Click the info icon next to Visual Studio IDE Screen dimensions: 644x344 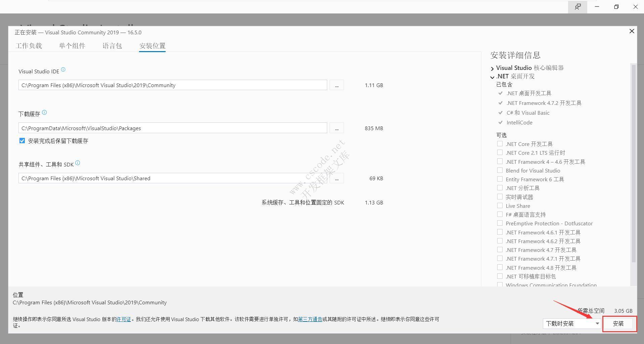coord(63,70)
